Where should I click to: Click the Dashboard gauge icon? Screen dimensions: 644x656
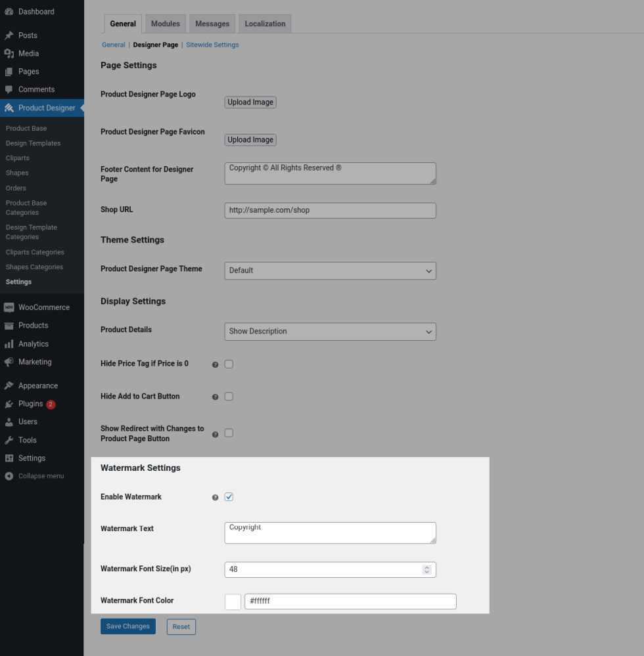[x=9, y=12]
